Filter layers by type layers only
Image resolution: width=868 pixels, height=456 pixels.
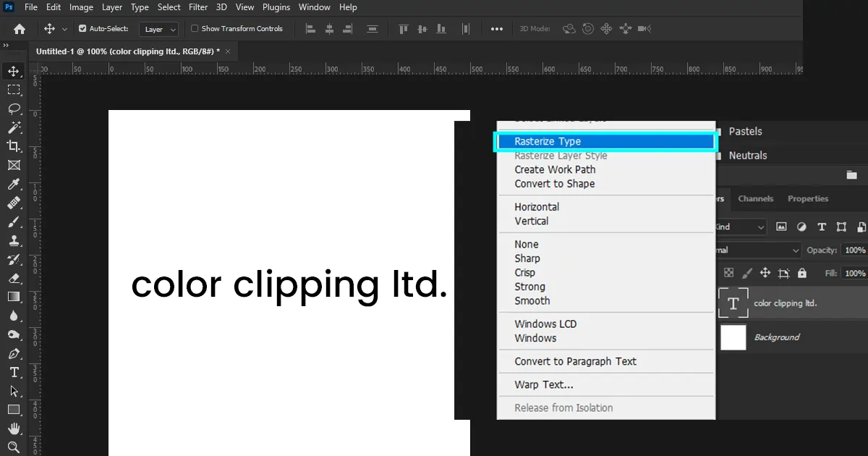pyautogui.click(x=822, y=227)
